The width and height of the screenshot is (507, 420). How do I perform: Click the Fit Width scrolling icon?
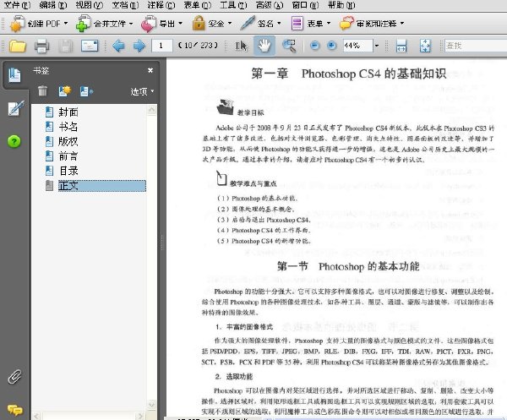[x=401, y=46]
